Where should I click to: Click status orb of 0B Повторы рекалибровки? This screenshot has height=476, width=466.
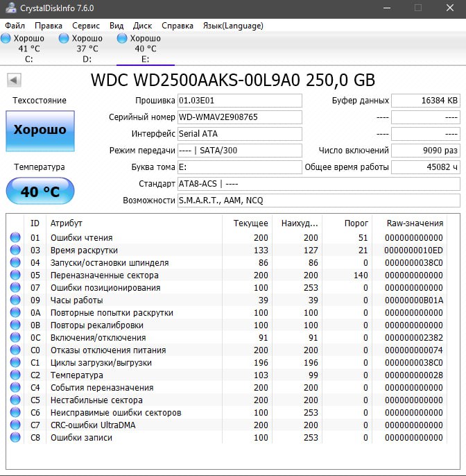15,325
